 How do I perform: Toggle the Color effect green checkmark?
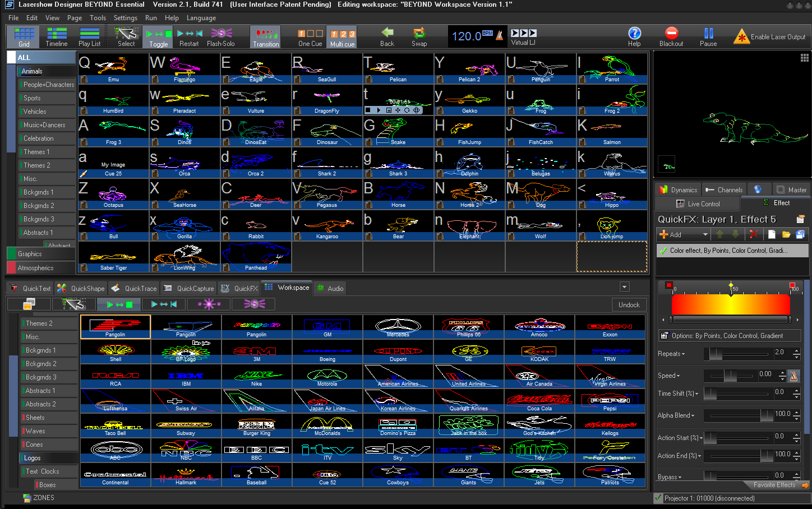[x=664, y=251]
